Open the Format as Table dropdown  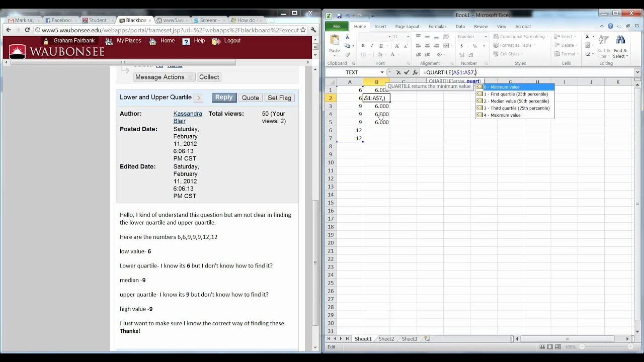[x=514, y=45]
